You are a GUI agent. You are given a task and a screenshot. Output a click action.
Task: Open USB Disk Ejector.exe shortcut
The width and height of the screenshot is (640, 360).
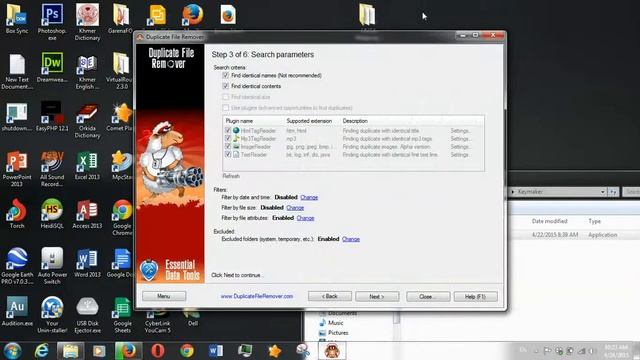[x=87, y=314]
